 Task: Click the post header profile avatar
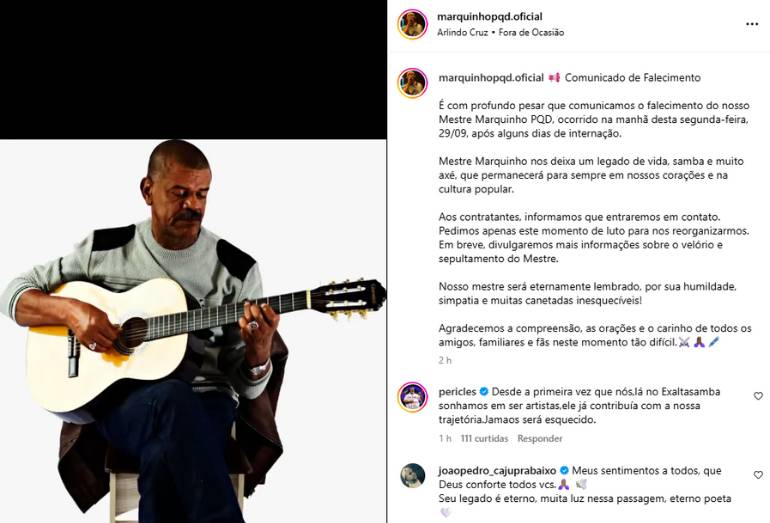click(x=412, y=24)
